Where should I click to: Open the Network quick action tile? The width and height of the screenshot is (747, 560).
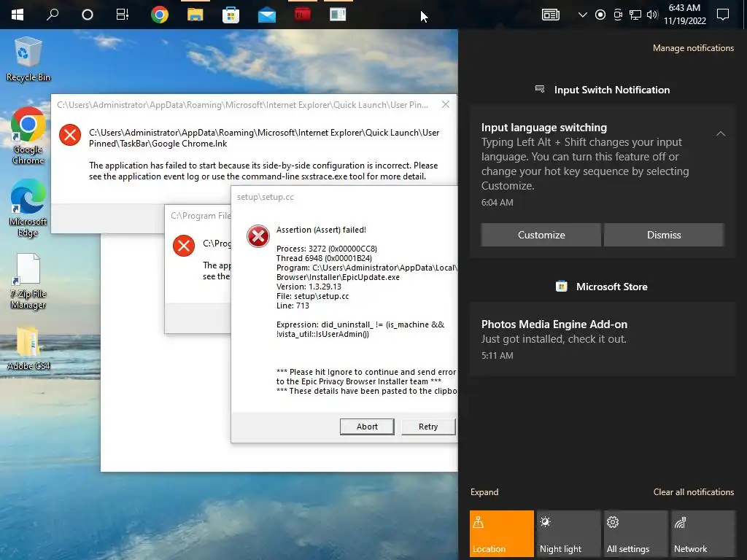click(703, 534)
